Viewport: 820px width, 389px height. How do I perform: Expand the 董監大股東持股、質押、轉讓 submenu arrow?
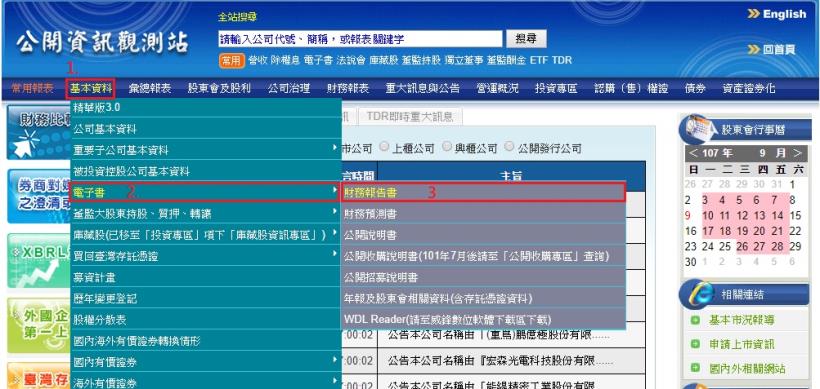335,212
